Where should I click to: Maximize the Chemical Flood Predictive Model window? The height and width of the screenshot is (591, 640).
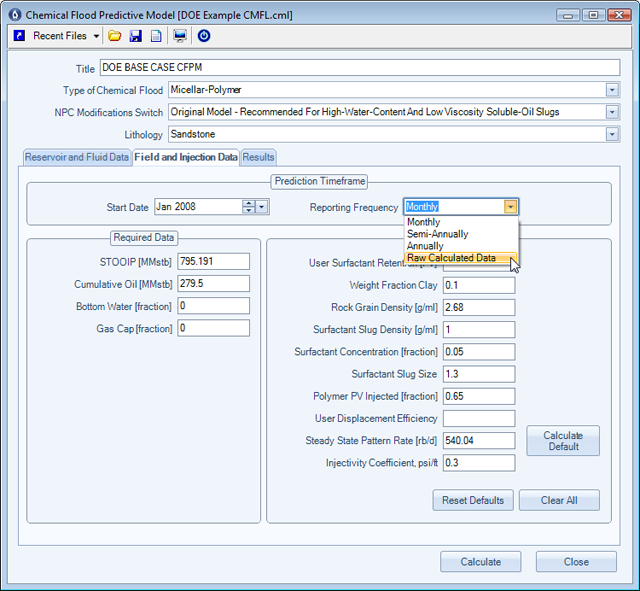click(593, 16)
